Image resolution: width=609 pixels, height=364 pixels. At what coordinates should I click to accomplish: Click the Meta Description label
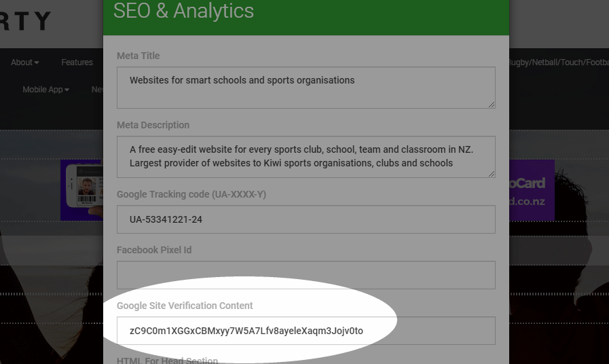153,125
